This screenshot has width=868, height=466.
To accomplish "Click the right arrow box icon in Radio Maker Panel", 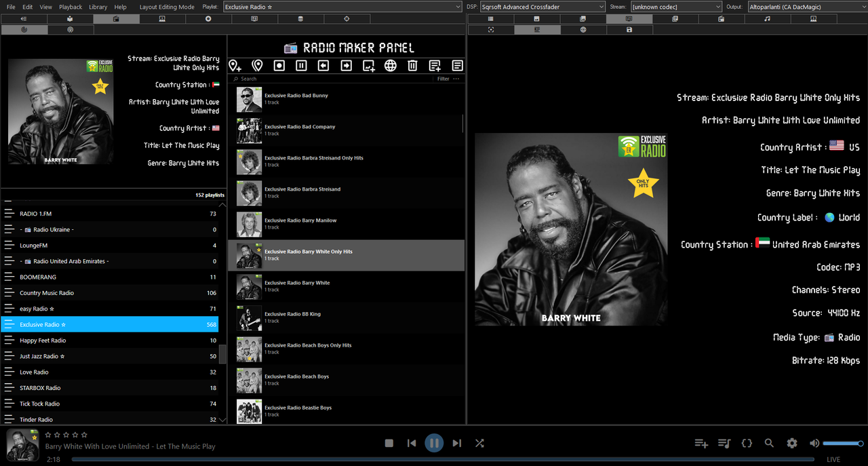I will 346,66.
